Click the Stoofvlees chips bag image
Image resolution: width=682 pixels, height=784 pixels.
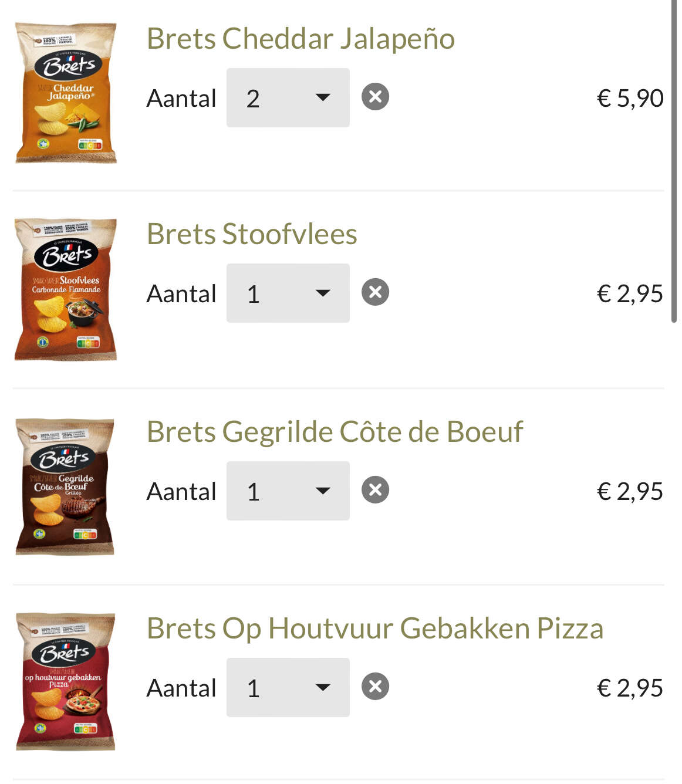66,289
